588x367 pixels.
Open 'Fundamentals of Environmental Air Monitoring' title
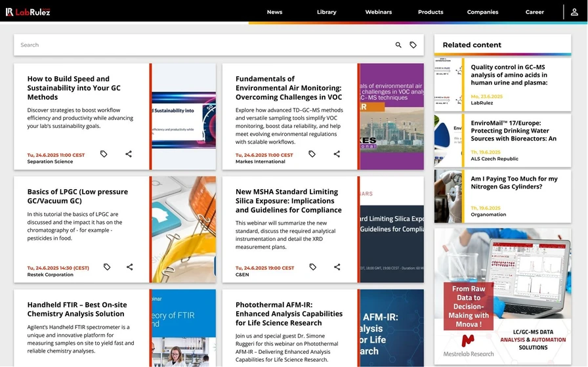pos(289,88)
